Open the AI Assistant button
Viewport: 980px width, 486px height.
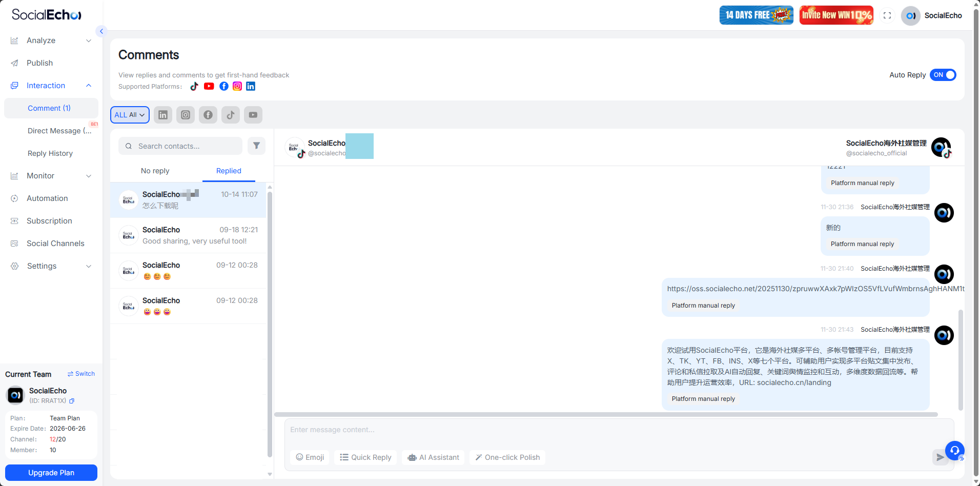(x=433, y=457)
